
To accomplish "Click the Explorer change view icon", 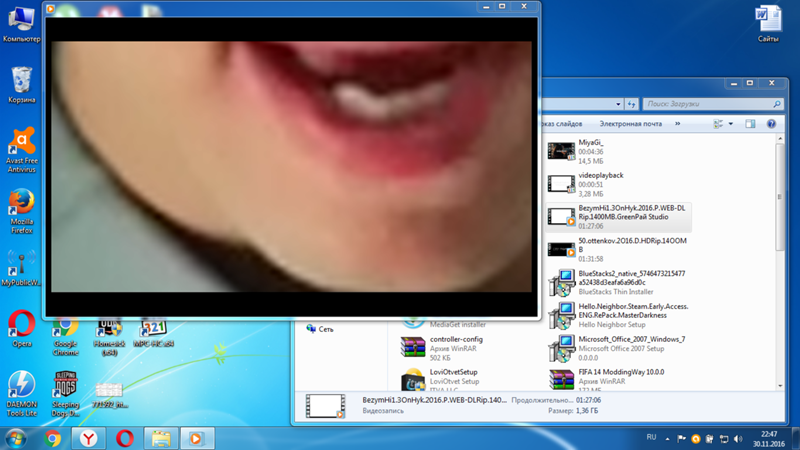I will pos(718,124).
